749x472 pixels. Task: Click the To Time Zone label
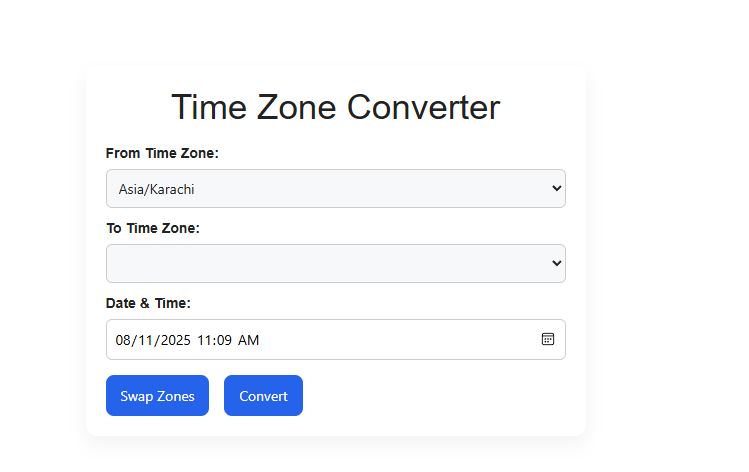coord(153,228)
